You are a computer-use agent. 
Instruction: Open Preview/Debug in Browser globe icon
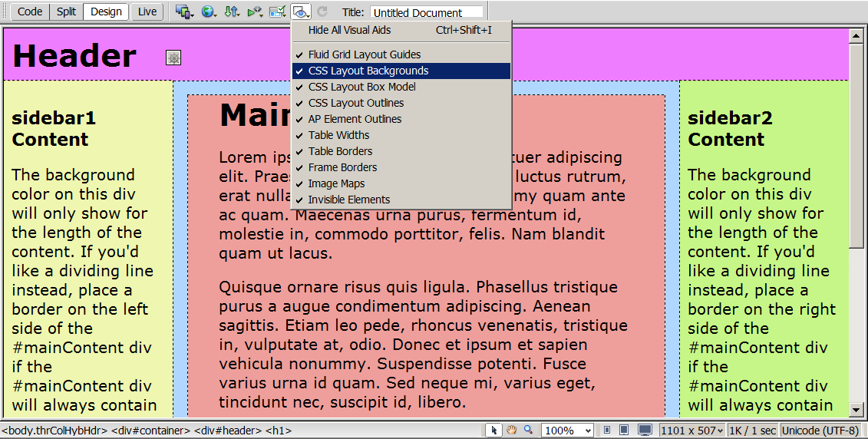pyautogui.click(x=208, y=12)
